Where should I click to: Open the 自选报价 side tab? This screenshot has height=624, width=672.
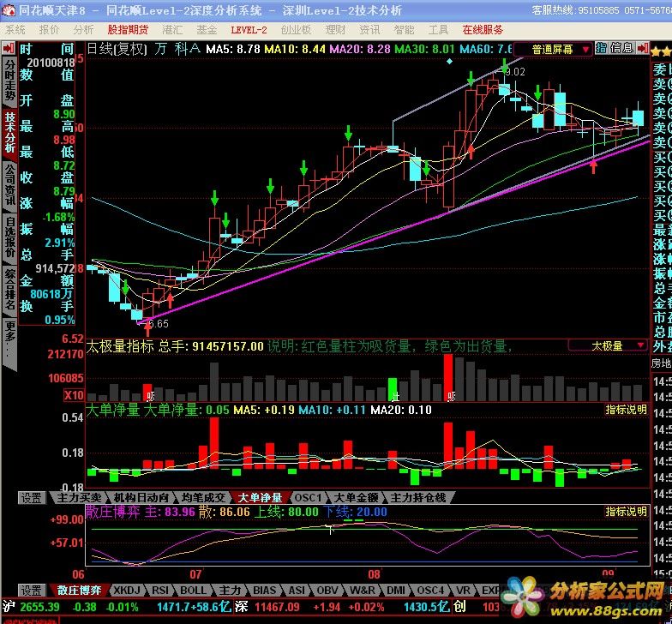tap(10, 237)
